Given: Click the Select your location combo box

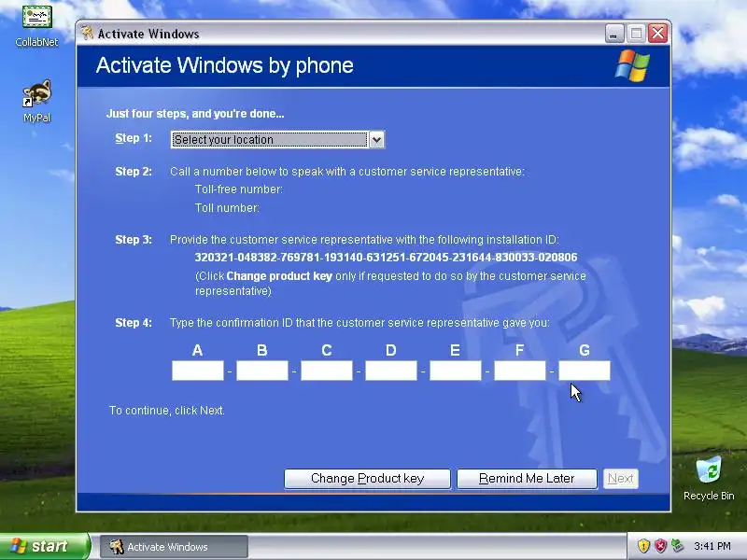Looking at the screenshot, I should 277,139.
